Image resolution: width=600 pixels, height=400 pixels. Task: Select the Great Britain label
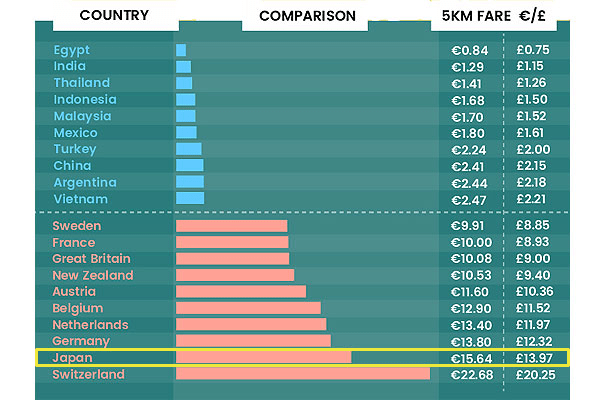click(91, 259)
